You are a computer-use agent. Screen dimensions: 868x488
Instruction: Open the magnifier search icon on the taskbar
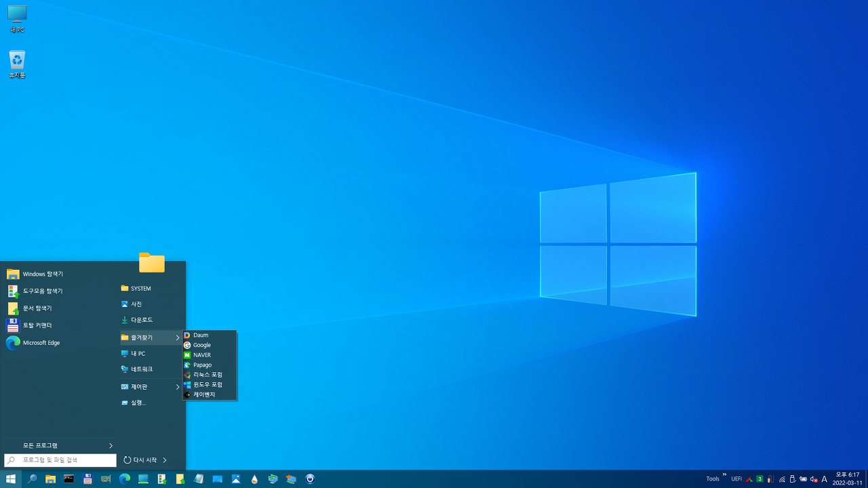pos(32,479)
